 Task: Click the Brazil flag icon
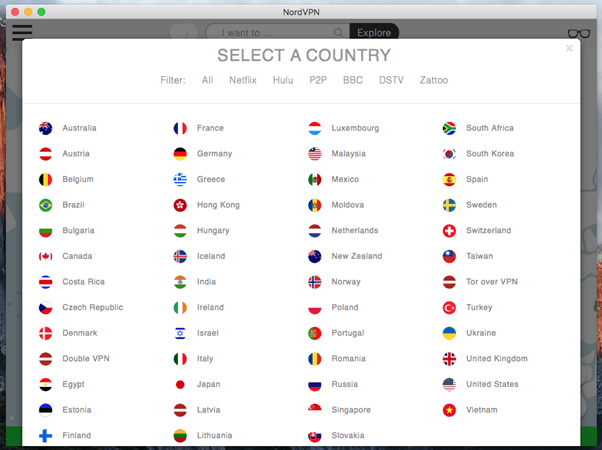click(45, 205)
